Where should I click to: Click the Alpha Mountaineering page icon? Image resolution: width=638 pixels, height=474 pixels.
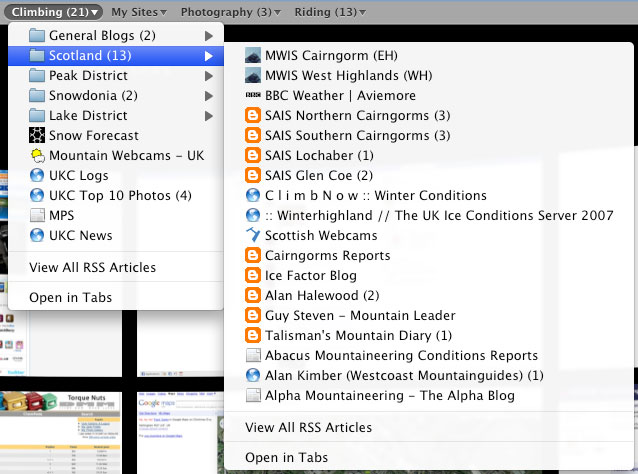[x=253, y=395]
